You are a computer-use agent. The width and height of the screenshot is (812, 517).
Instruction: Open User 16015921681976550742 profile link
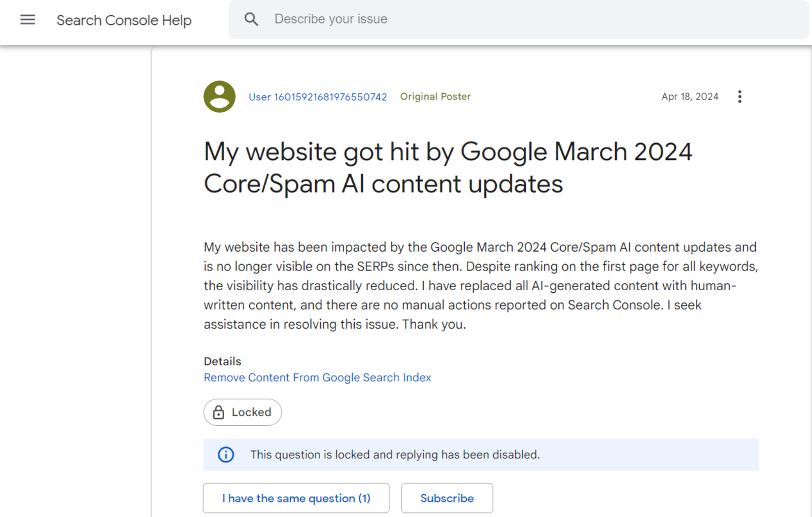click(318, 97)
